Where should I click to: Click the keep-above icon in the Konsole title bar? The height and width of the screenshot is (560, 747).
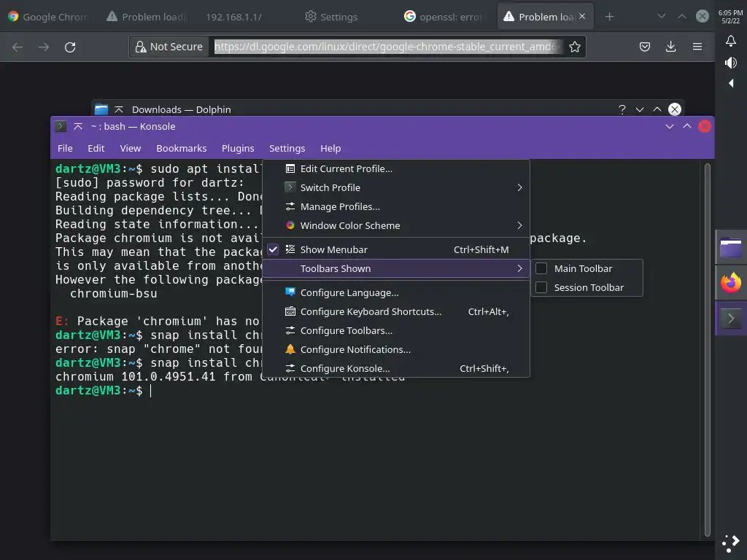78,126
